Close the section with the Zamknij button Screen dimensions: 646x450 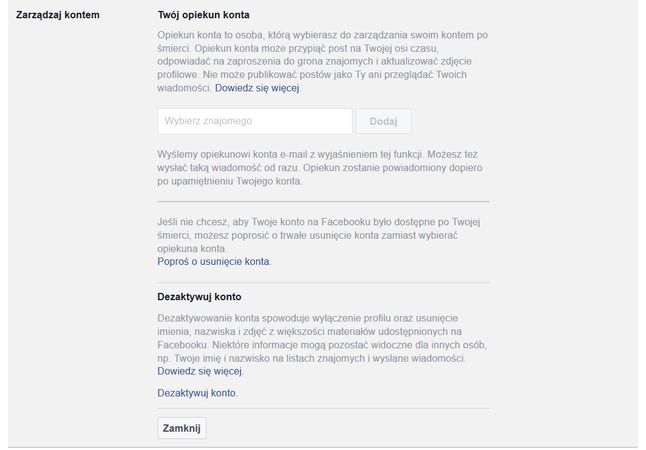coord(182,428)
